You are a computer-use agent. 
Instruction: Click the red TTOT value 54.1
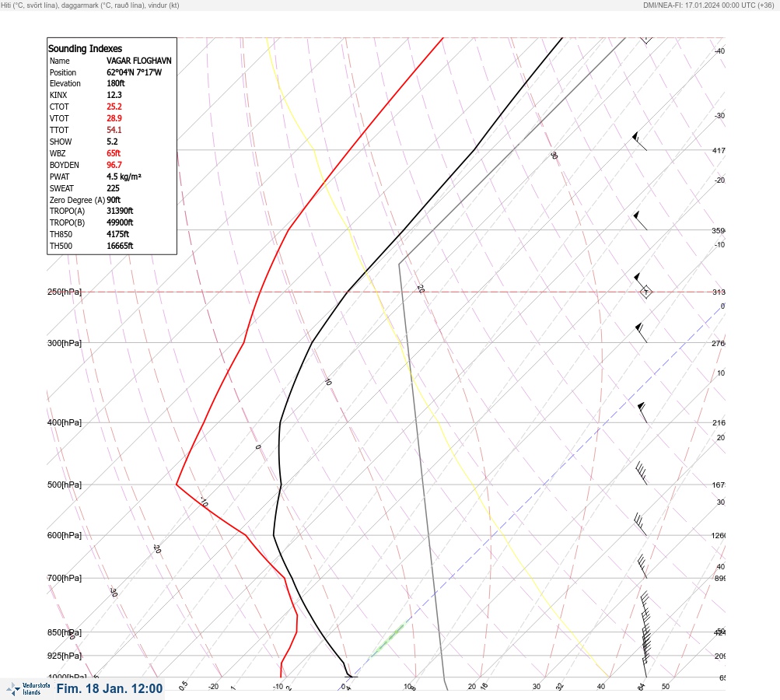(114, 130)
